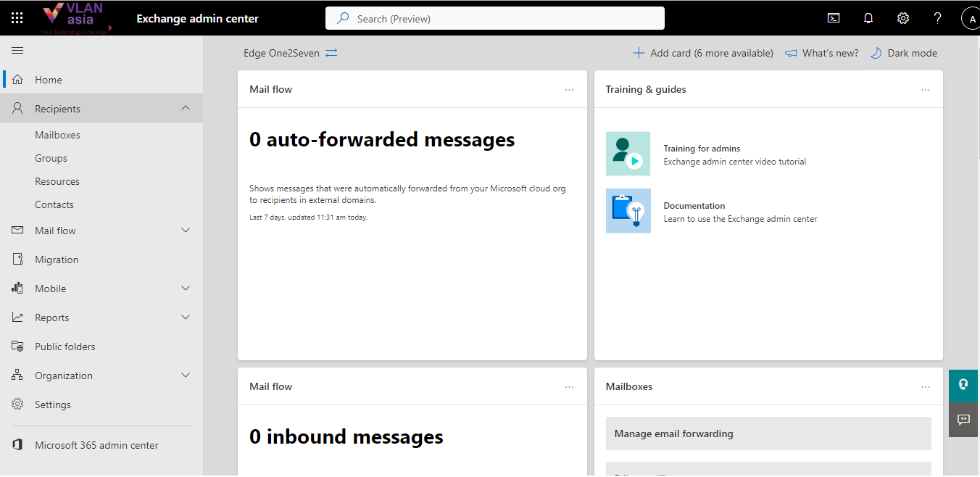980x477 pixels.
Task: Click the Public folders icon
Action: tap(17, 347)
